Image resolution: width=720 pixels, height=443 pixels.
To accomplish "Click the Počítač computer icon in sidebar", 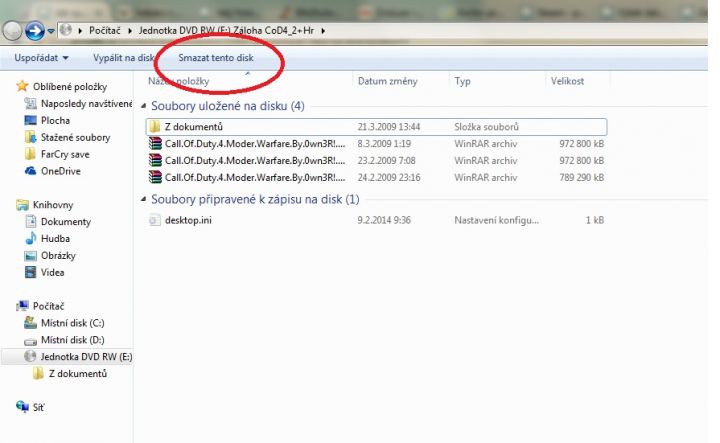I will pyautogui.click(x=22, y=306).
